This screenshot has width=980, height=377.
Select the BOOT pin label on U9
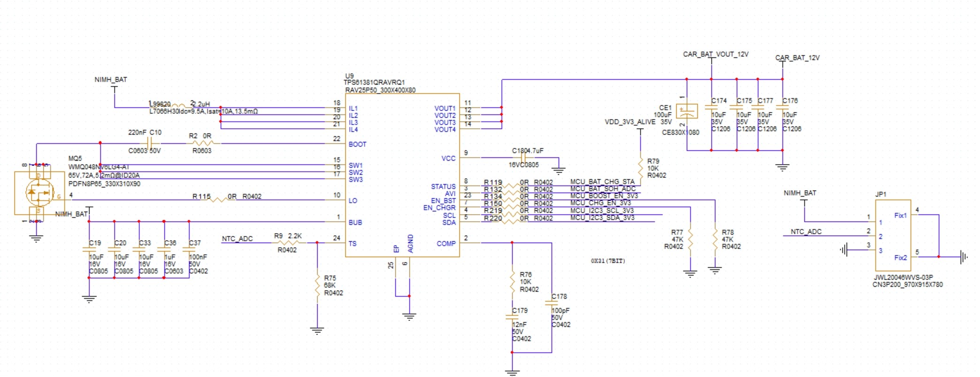[x=357, y=145]
